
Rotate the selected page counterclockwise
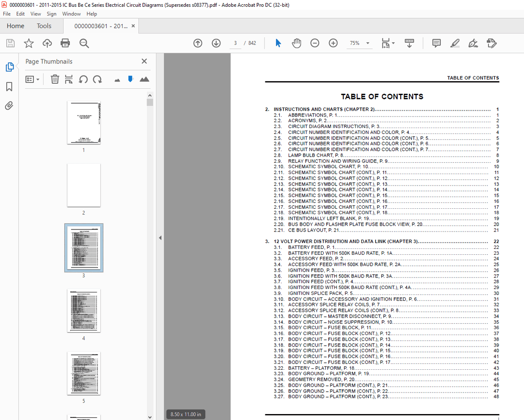point(83,79)
